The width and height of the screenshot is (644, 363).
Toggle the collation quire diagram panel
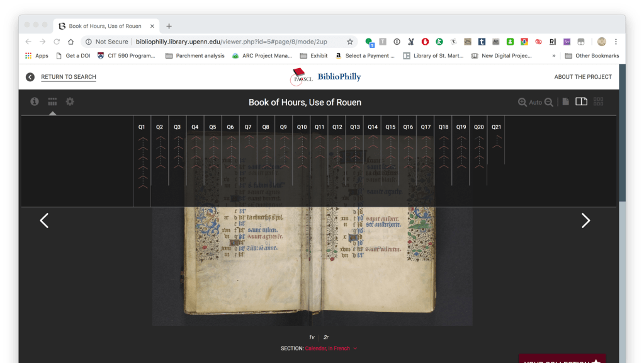(x=52, y=101)
